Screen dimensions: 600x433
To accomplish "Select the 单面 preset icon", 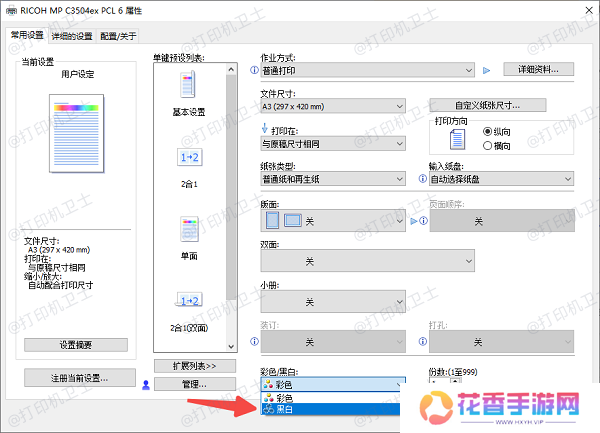I will point(188,229).
